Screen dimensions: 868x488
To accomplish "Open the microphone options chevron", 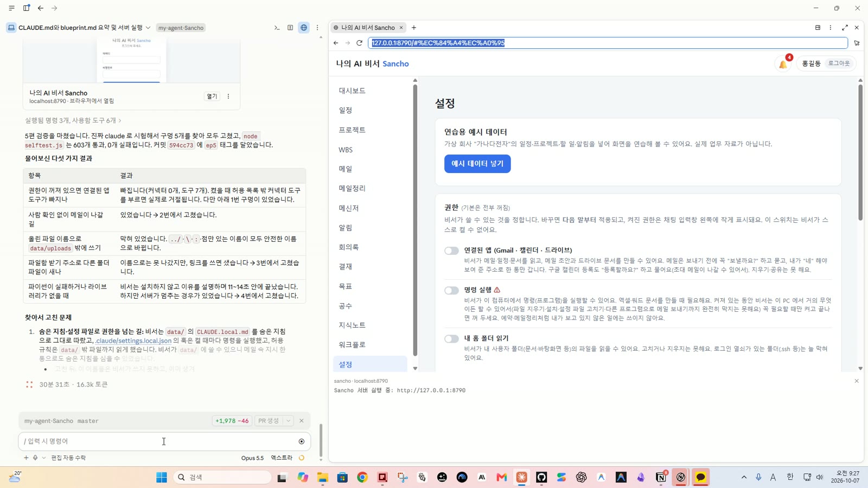I will 44,458.
